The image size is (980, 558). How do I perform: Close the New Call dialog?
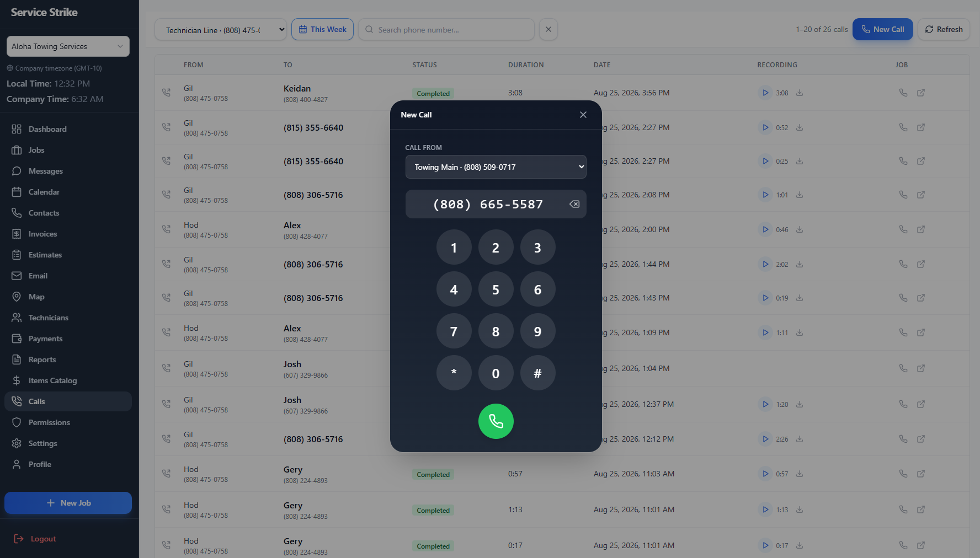coord(583,115)
